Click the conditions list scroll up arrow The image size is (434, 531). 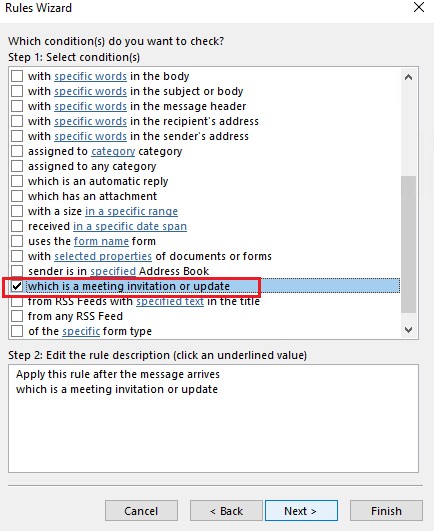tap(409, 77)
